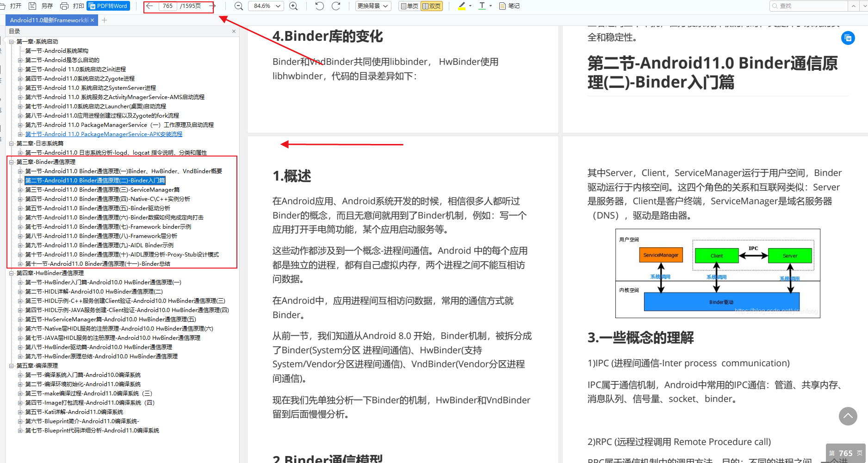Click the zoom out magnifier icon

click(239, 6)
